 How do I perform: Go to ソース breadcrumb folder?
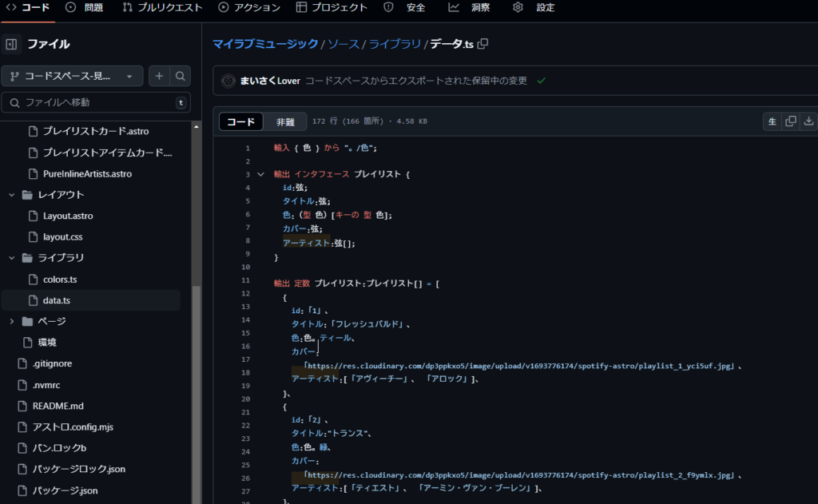[x=343, y=44]
